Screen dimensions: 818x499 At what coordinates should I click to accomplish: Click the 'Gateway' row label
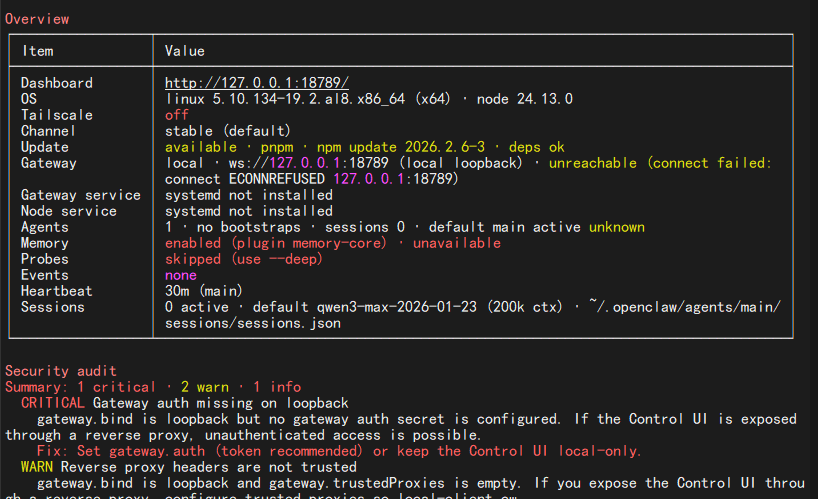[49, 163]
